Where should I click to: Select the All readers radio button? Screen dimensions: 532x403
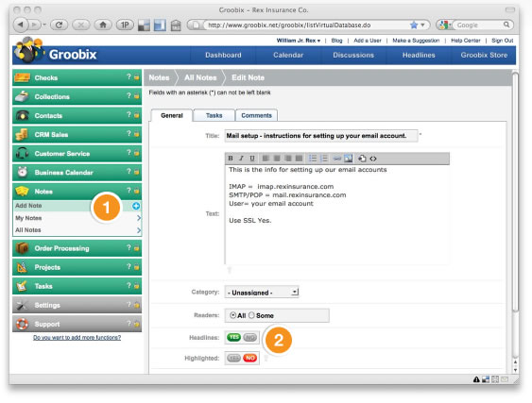[x=232, y=315]
